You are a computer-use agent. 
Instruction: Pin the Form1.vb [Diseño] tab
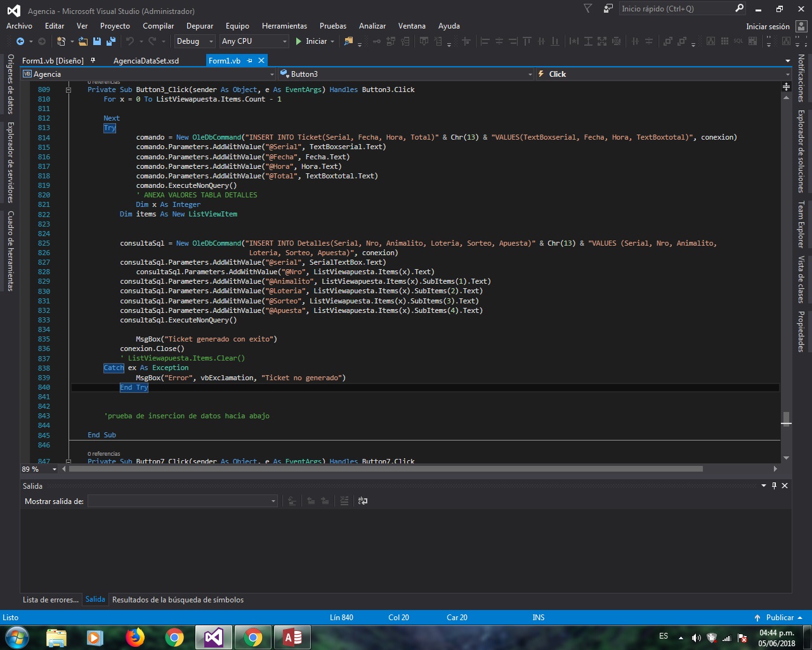(x=93, y=60)
